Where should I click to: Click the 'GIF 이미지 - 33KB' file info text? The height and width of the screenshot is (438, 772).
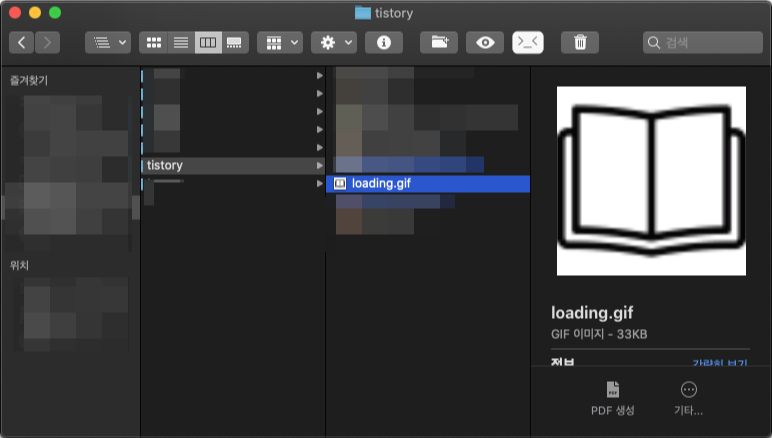point(599,334)
